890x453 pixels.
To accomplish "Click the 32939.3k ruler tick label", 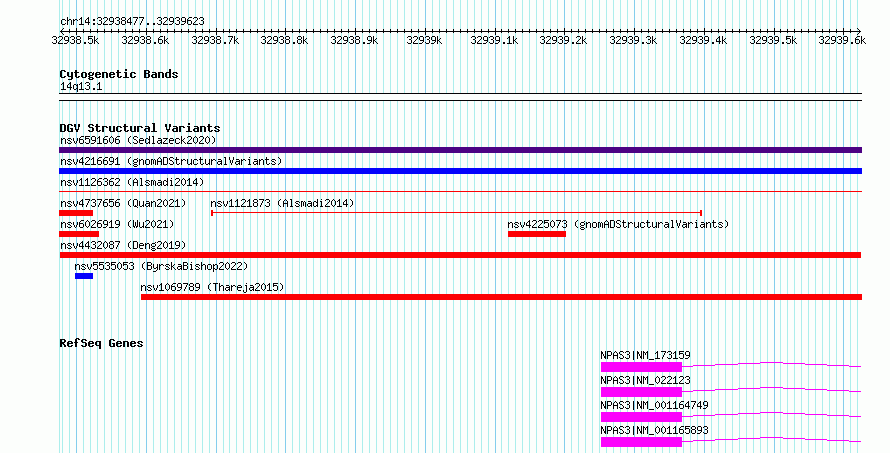I will coord(633,41).
